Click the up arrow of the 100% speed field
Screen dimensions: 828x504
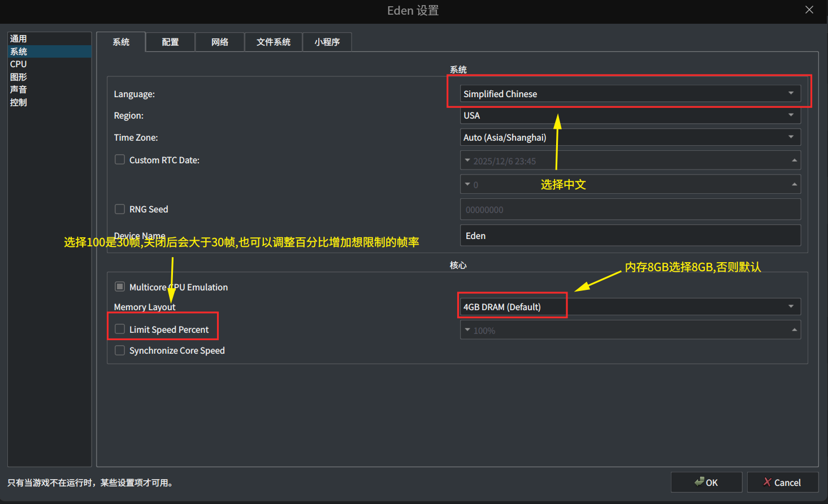795,330
